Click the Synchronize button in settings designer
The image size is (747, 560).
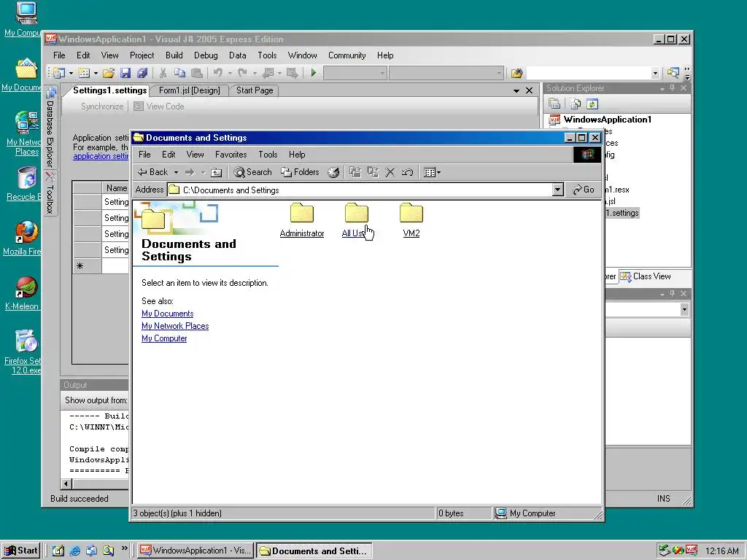pos(102,106)
